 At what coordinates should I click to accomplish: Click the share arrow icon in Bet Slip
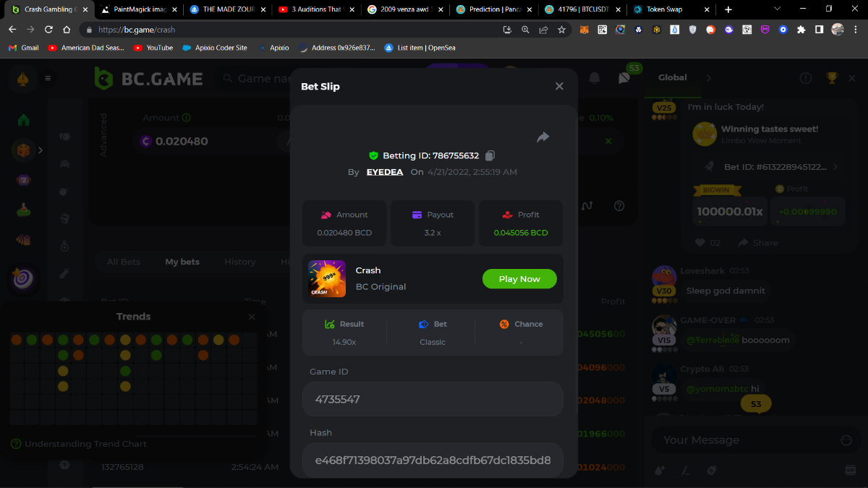pos(543,137)
